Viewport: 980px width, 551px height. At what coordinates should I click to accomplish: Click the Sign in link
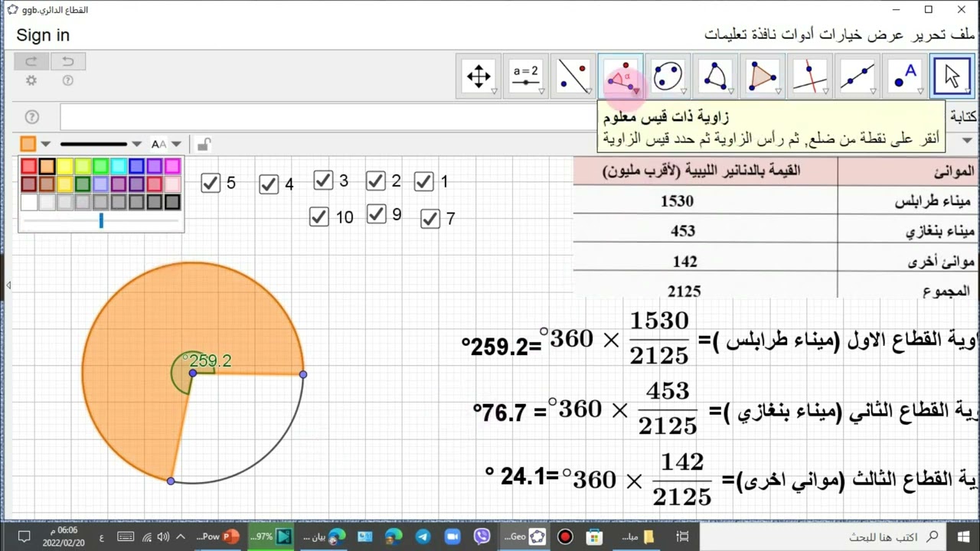[x=43, y=35]
